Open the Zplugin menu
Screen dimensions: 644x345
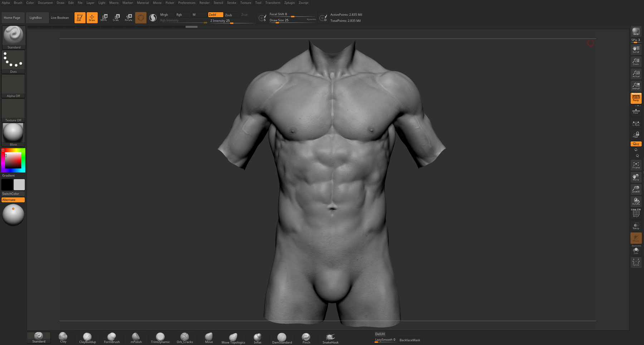[289, 3]
